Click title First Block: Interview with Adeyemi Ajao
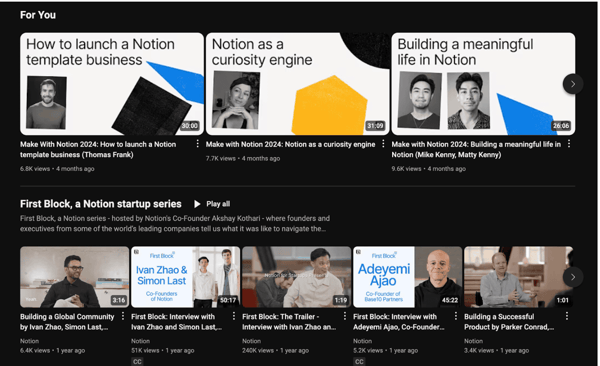This screenshot has height=366, width=600. (399, 322)
